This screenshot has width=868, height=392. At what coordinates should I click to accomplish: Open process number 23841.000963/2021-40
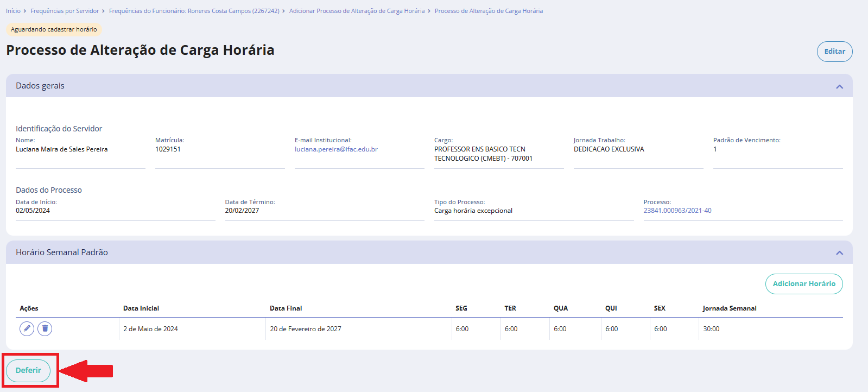(x=677, y=211)
